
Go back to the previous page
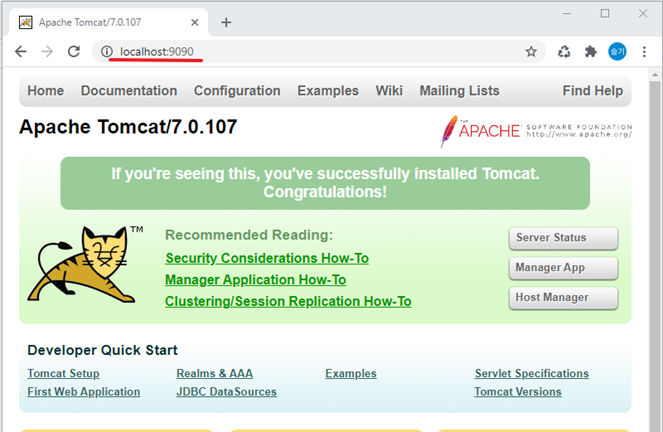[20, 52]
